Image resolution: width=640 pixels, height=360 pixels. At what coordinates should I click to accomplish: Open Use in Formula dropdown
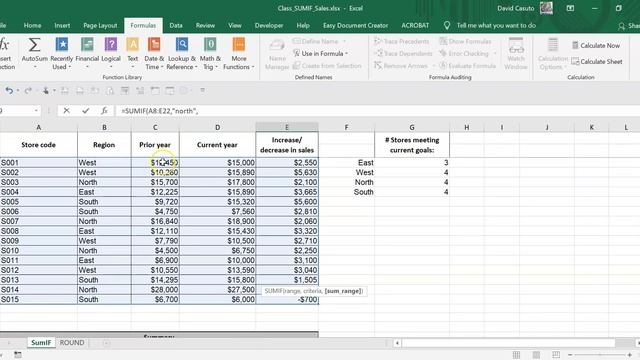click(x=320, y=53)
